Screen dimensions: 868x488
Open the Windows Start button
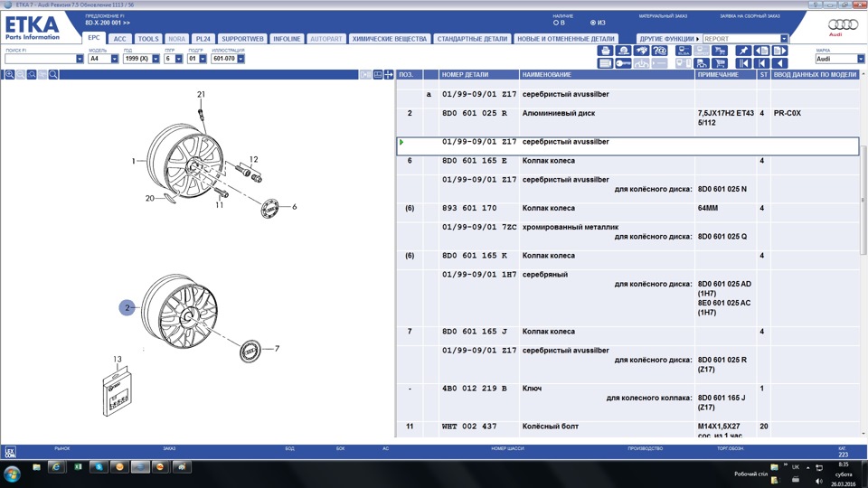point(12,474)
